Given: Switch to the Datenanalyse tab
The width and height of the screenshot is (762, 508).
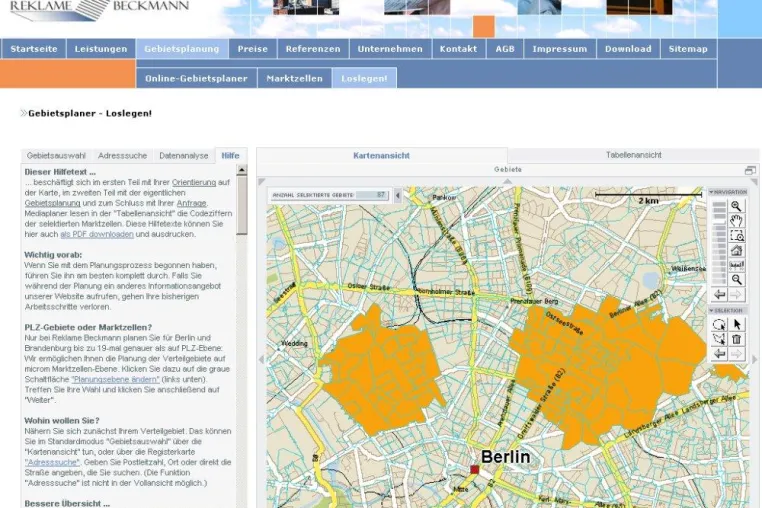Looking at the screenshot, I should pyautogui.click(x=184, y=156).
